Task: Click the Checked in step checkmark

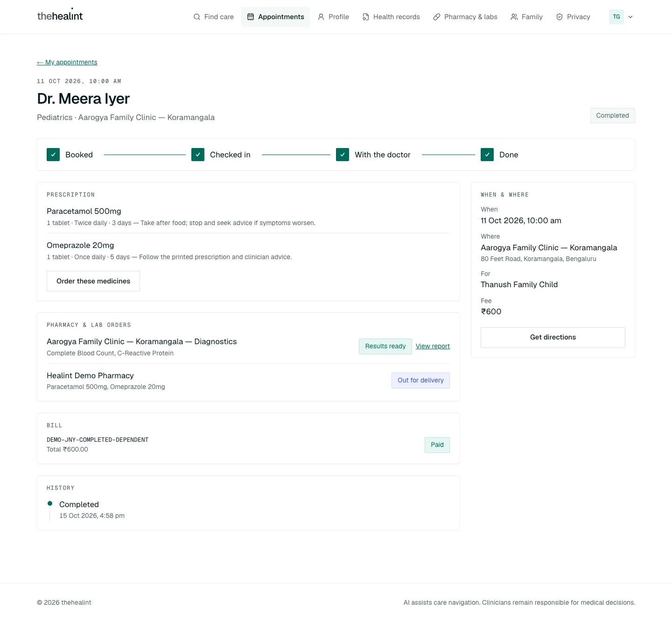Action: (x=198, y=155)
